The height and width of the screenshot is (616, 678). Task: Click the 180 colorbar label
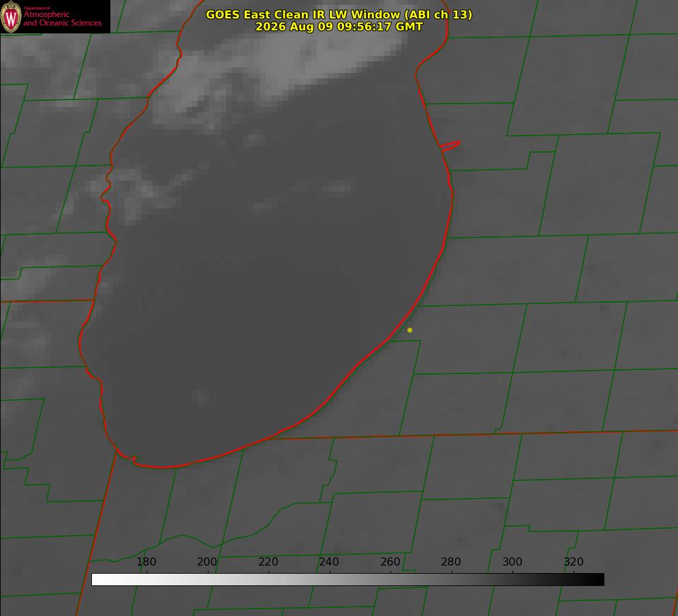coord(146,561)
